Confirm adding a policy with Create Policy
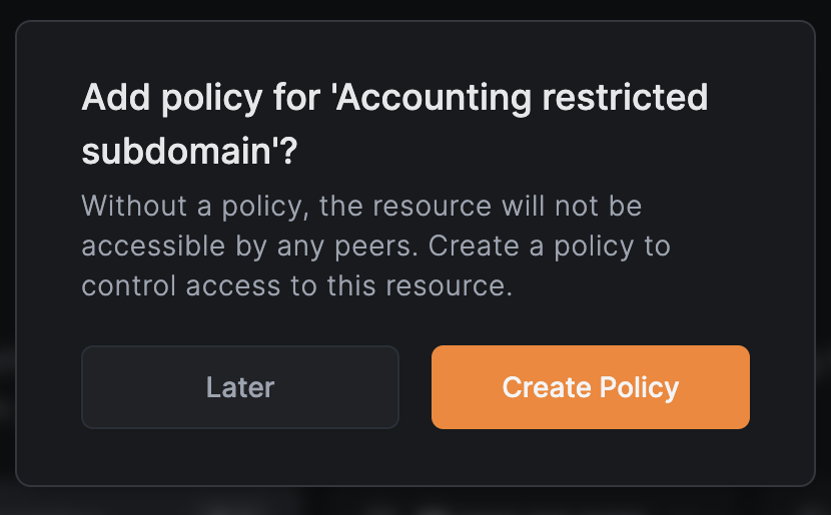The height and width of the screenshot is (515, 831). click(590, 387)
